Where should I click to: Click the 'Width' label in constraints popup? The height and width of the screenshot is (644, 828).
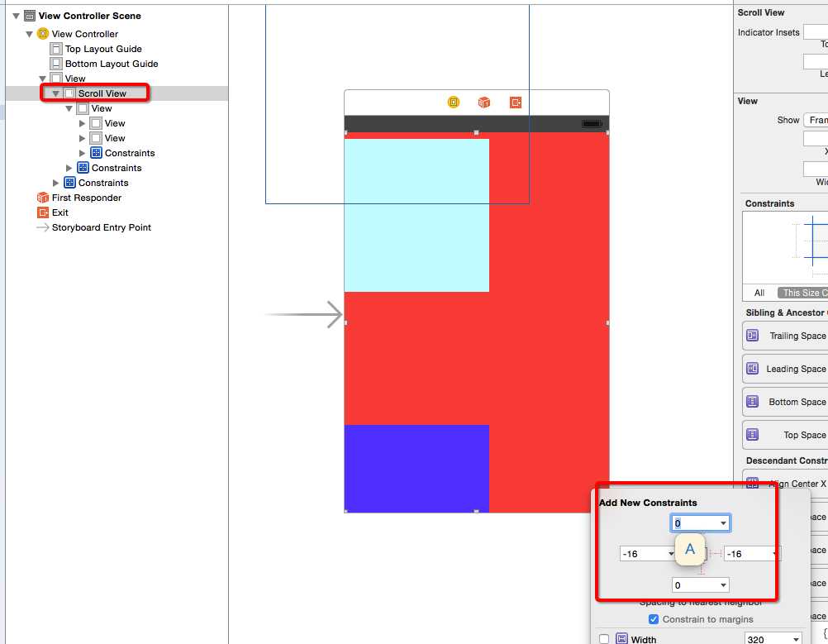(x=643, y=639)
